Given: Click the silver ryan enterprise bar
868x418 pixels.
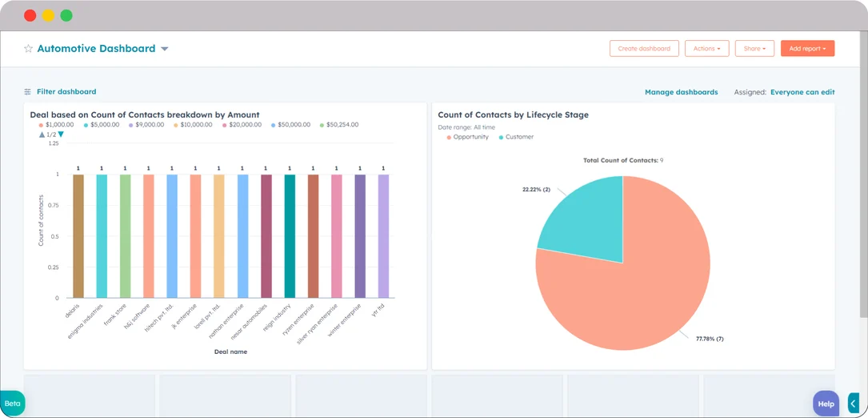Looking at the screenshot, I should pos(337,236).
